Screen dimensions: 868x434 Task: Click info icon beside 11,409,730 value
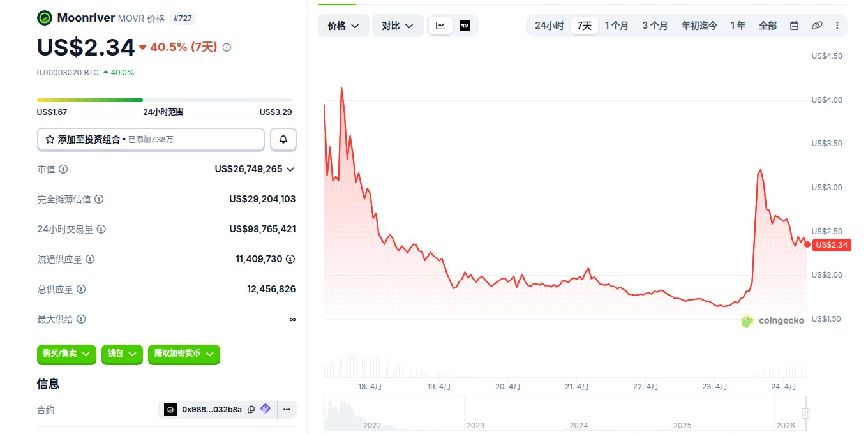coord(290,259)
